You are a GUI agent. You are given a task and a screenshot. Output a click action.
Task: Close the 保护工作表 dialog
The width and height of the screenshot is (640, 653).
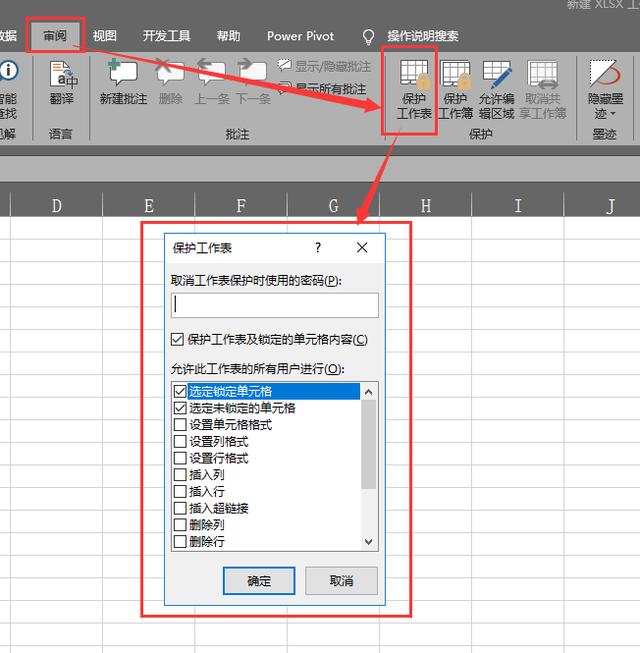click(x=362, y=248)
